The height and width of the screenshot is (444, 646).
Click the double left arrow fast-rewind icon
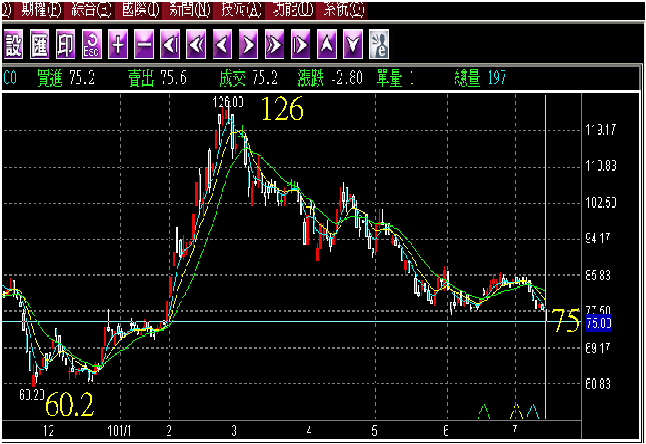point(196,45)
